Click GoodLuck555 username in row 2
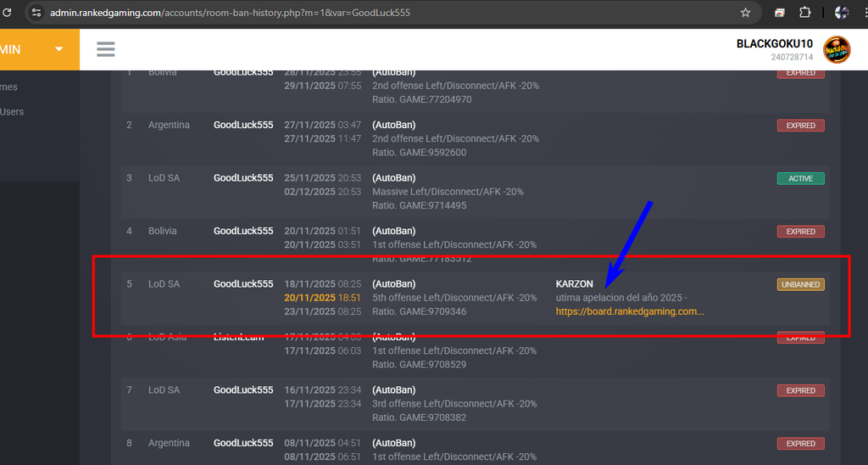The height and width of the screenshot is (465, 868). tap(243, 125)
